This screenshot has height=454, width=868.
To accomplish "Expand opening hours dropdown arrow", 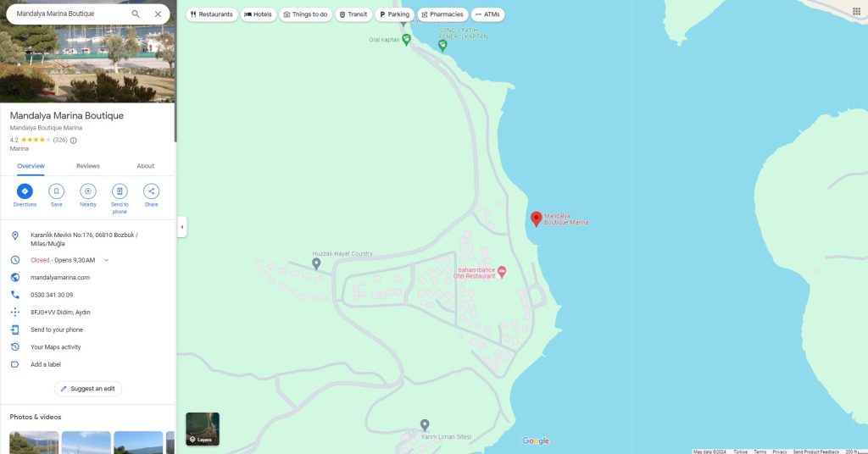I will pyautogui.click(x=106, y=260).
